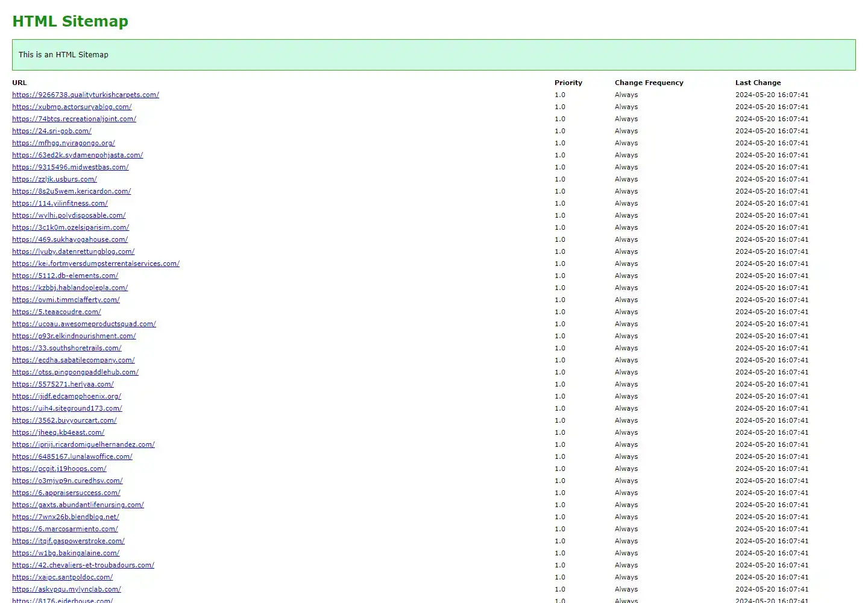868x603 pixels.
Task: Follow the w1bg.bakingalaine.com link
Action: (x=66, y=553)
